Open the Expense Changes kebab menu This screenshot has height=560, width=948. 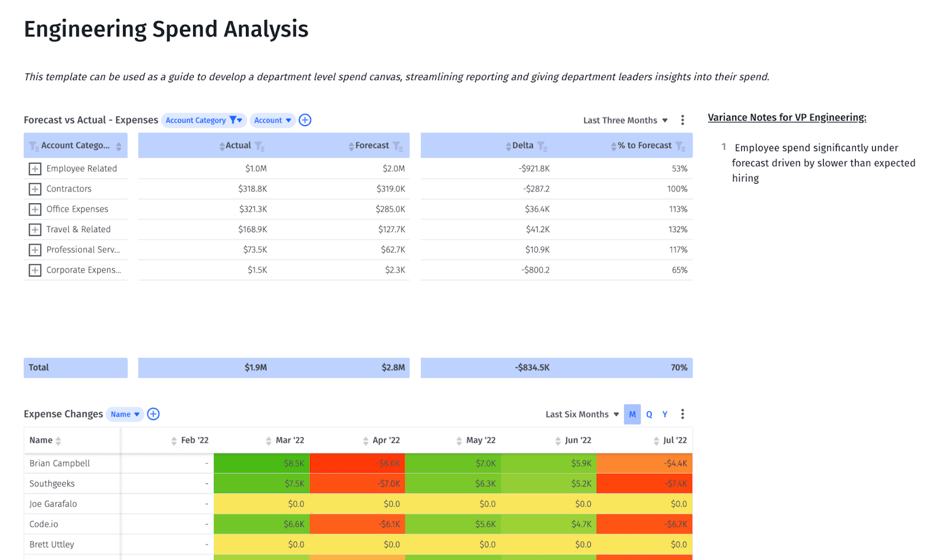coord(683,414)
